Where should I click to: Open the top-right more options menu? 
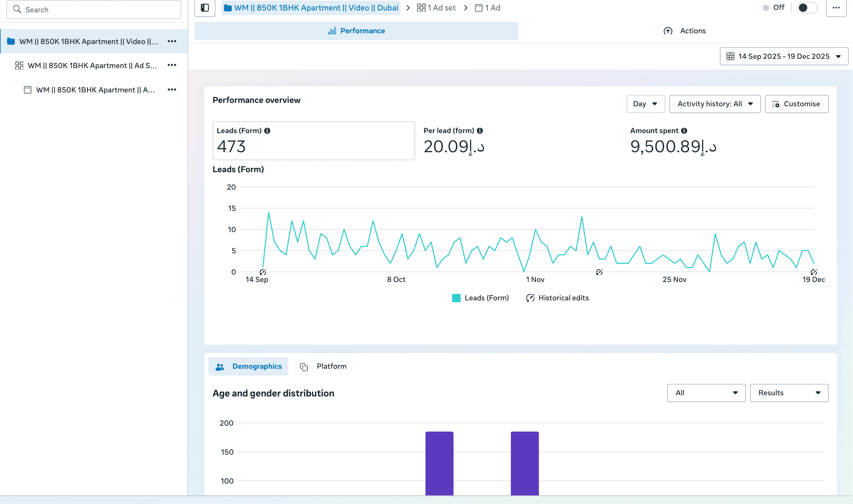point(836,8)
